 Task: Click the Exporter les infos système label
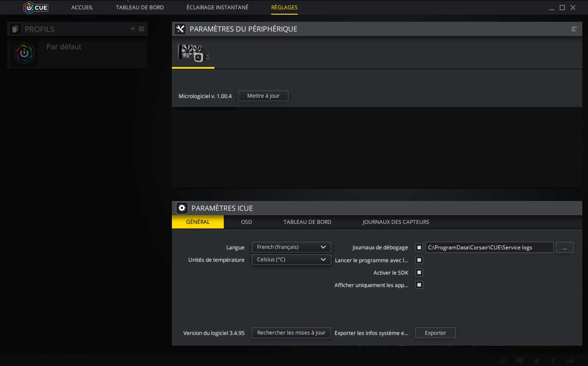(371, 333)
